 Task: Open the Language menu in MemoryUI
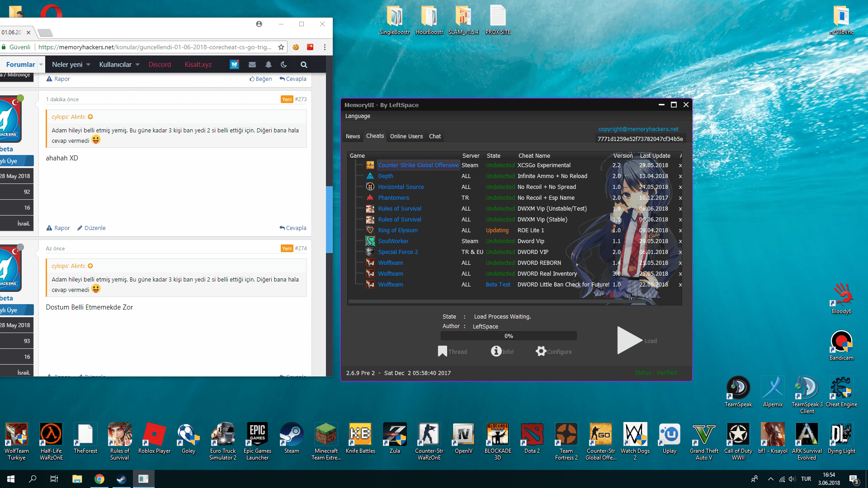click(358, 116)
